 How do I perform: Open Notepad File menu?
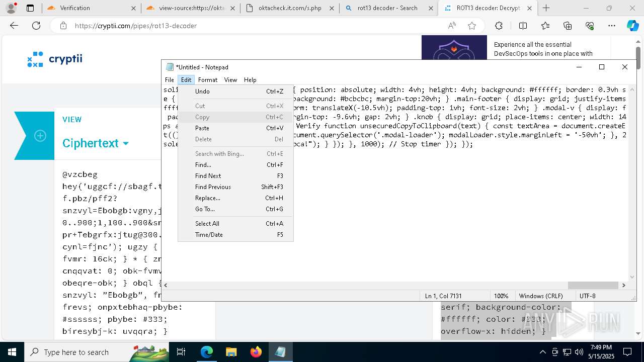170,79
